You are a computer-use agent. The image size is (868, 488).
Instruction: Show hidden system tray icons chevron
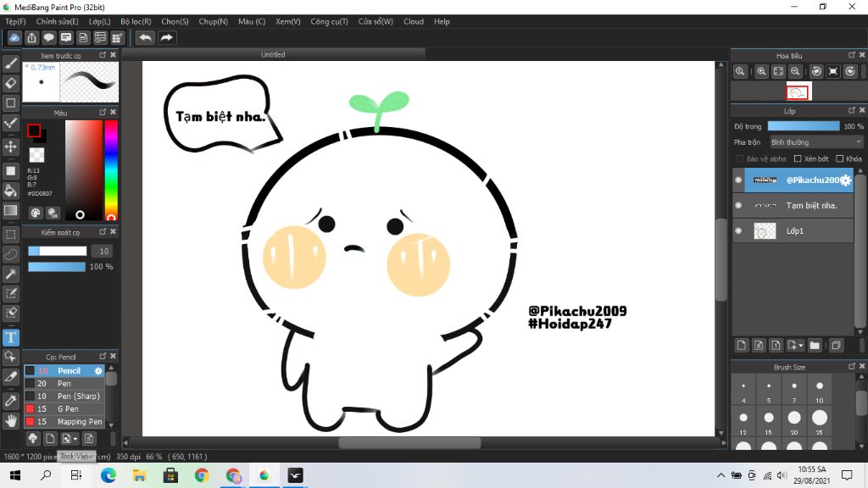[721, 475]
